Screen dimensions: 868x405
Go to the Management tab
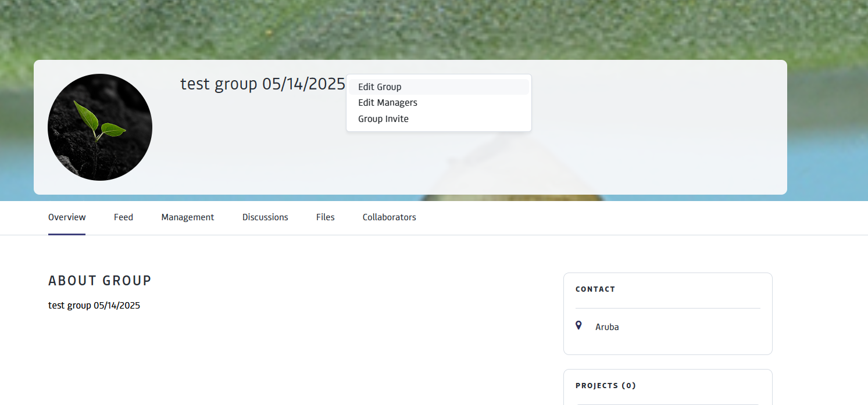[188, 217]
